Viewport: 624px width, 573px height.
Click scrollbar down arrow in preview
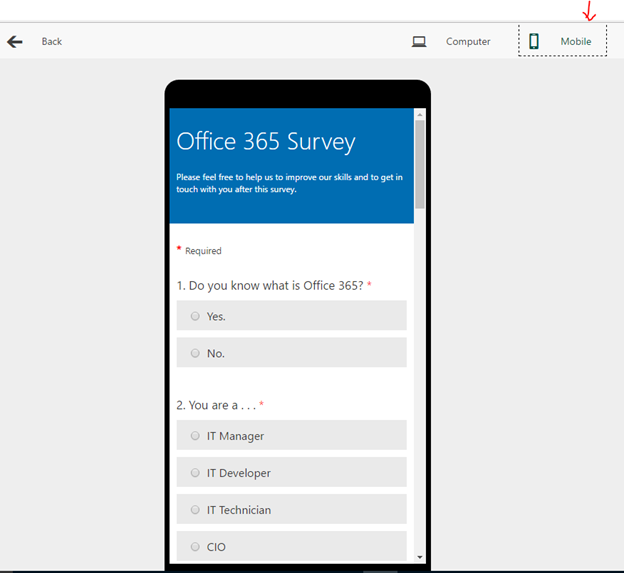420,557
